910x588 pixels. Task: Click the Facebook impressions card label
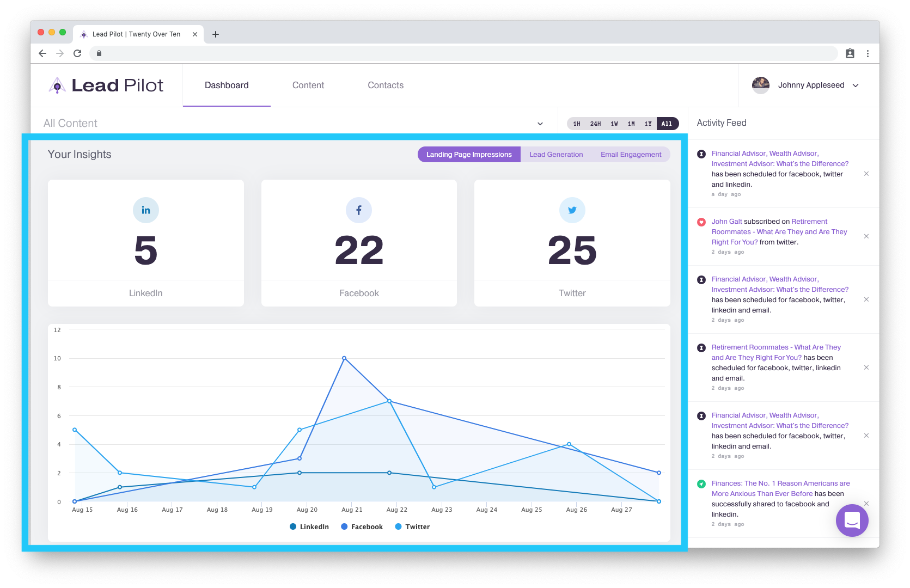coord(359,293)
